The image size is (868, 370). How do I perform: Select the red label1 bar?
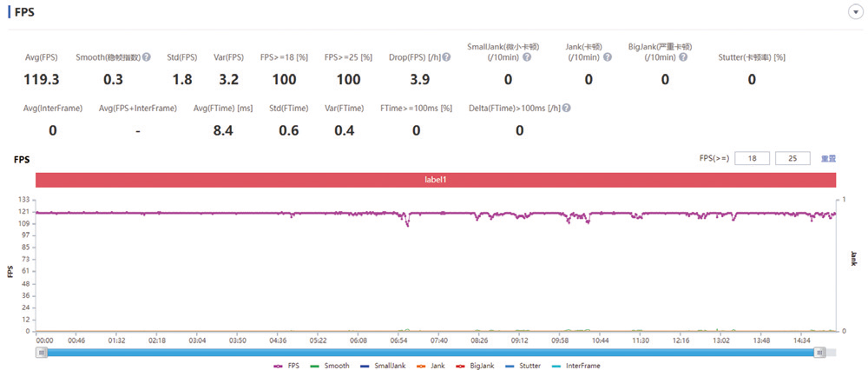(x=436, y=180)
